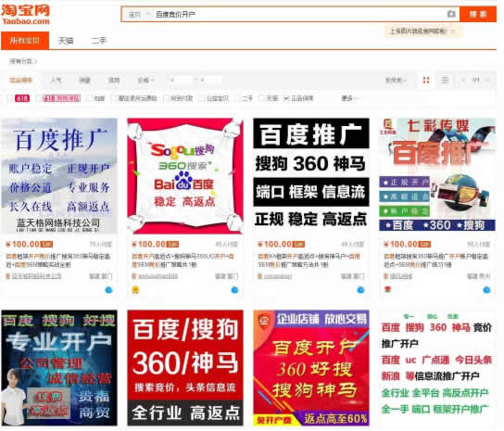Click the red 618 promotion badge filter
The height and width of the screenshot is (431, 504).
click(22, 98)
